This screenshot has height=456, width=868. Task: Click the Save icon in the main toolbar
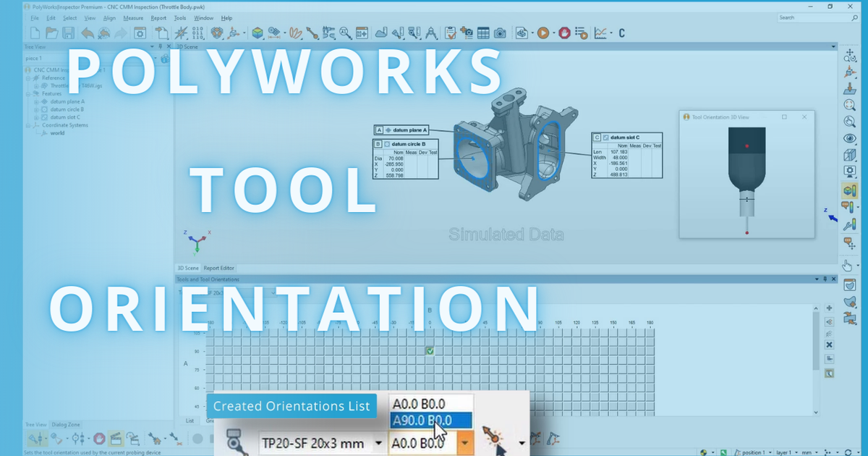(69, 33)
